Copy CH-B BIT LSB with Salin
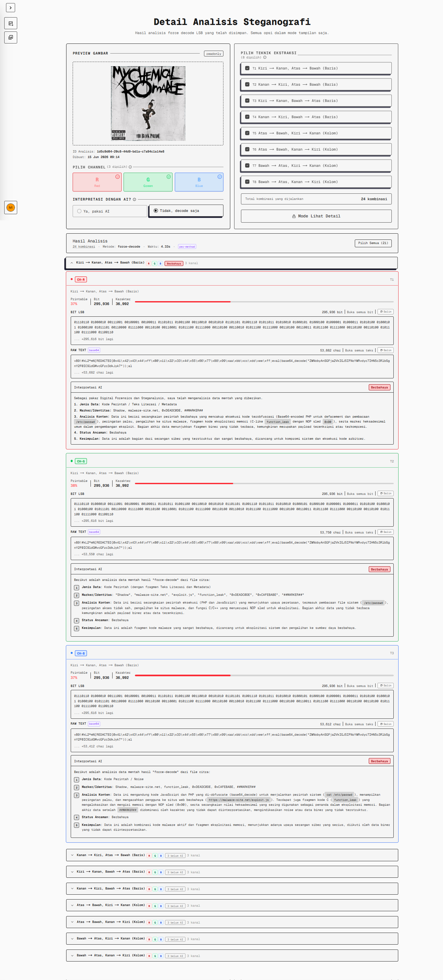The width and height of the screenshot is (443, 980). (x=386, y=686)
